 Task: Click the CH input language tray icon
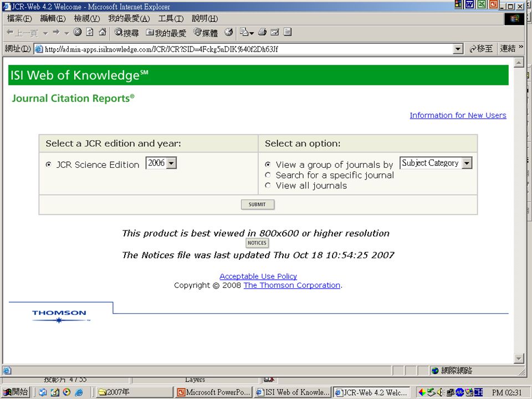(x=479, y=392)
